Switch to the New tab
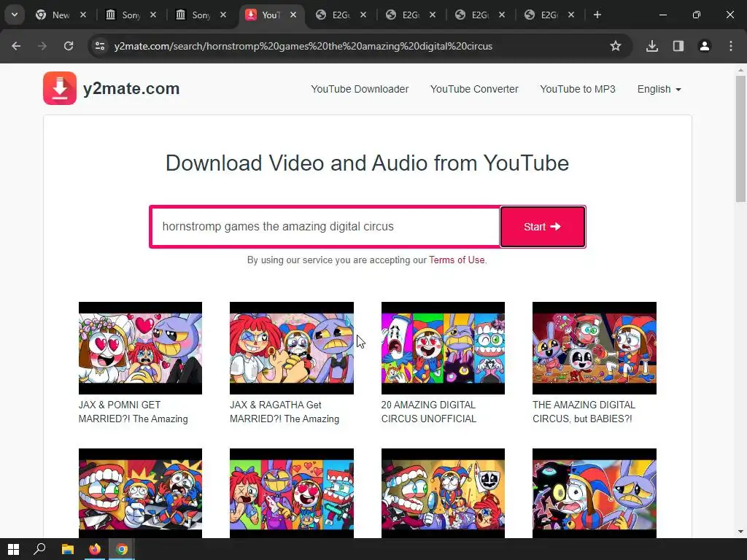The height and width of the screenshot is (560, 747). pos(61,15)
